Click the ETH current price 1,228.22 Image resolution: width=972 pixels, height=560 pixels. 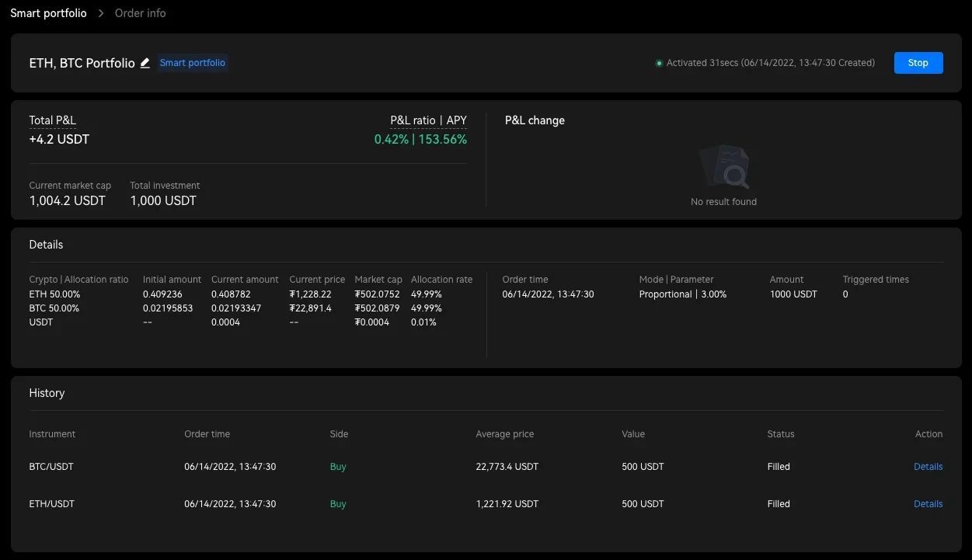311,294
